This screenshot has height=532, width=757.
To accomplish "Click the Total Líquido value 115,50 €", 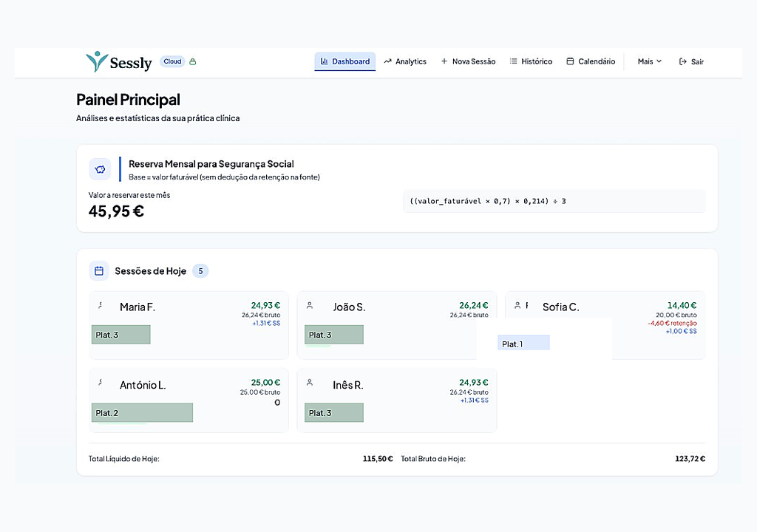I will coord(378,459).
